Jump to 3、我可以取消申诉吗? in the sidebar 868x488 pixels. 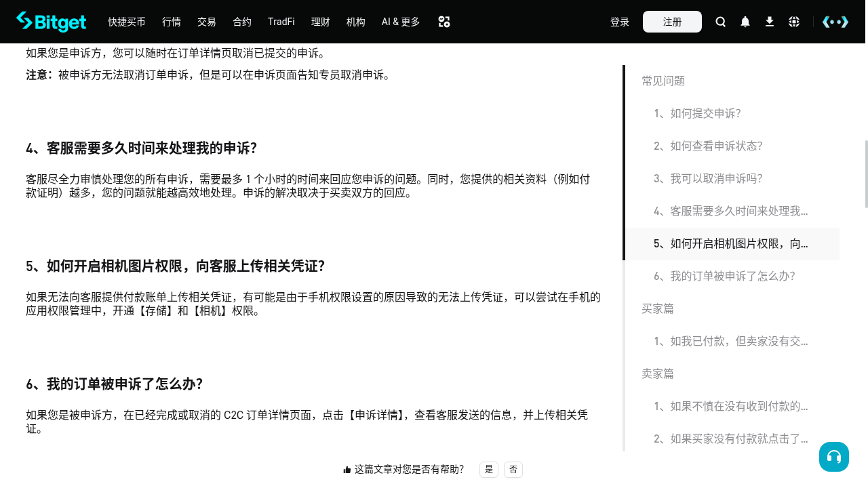708,179
